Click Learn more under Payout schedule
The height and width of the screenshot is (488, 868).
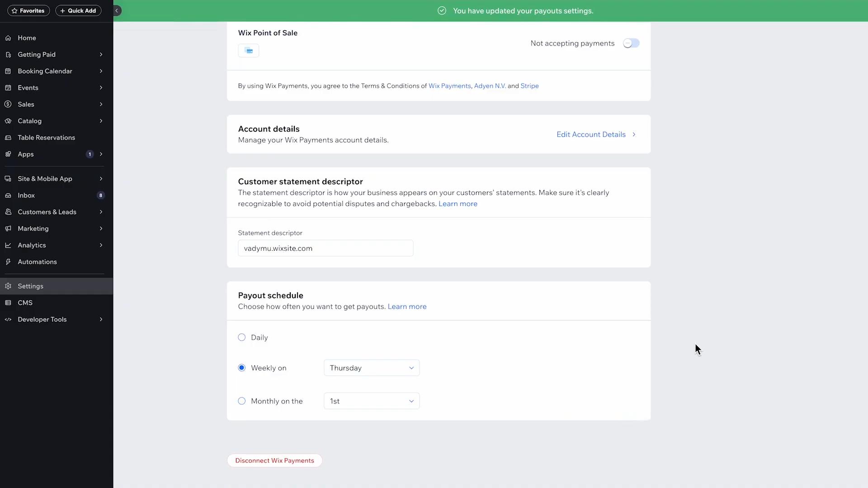(407, 307)
